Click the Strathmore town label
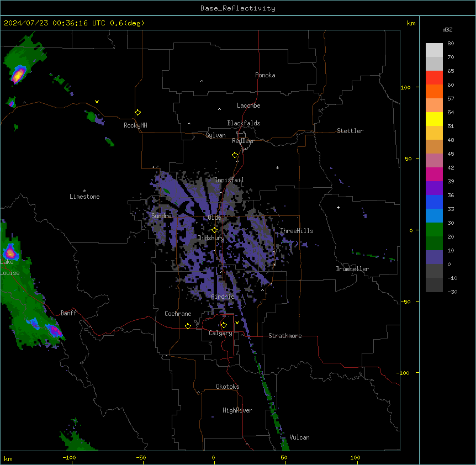The width and height of the screenshot is (476, 465). 285,336
